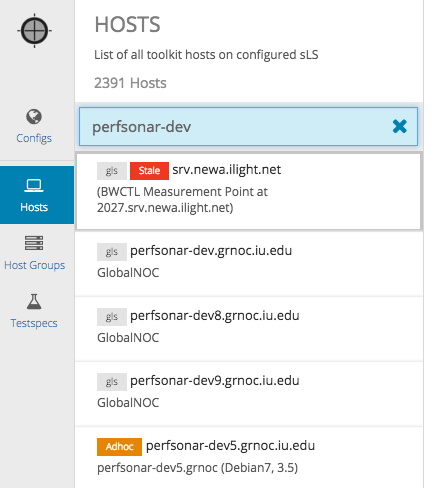Switch to the Host Groups section
433x488 pixels.
pos(34,265)
